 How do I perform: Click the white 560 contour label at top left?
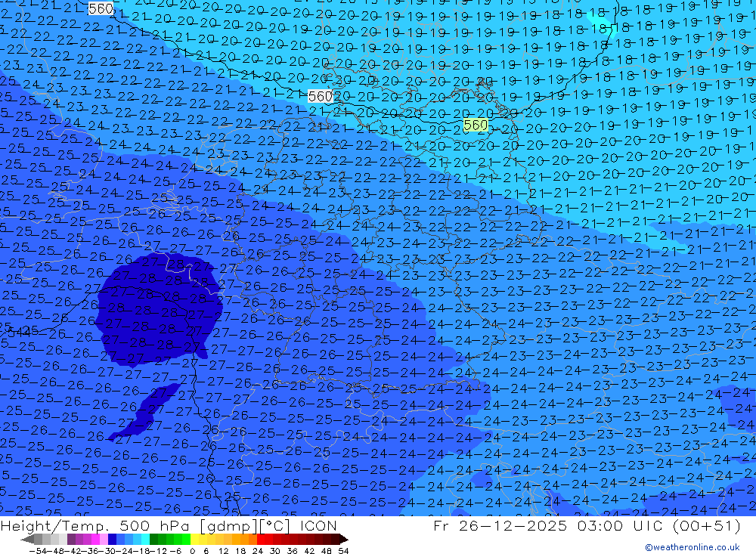(x=101, y=8)
